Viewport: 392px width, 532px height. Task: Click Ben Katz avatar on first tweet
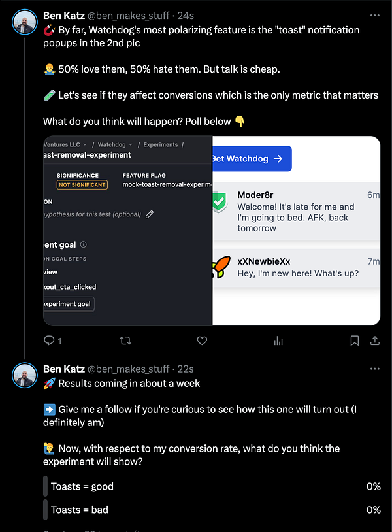click(x=25, y=22)
